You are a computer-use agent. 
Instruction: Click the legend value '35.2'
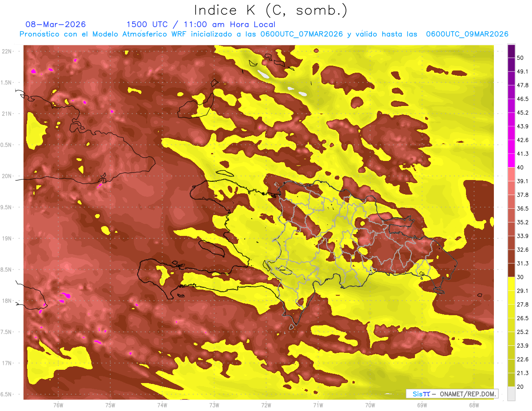522,222
